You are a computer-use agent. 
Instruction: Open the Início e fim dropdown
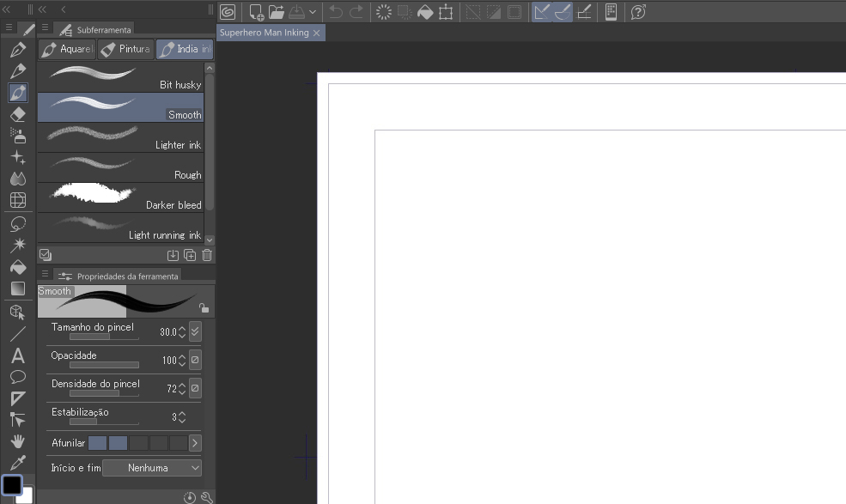[152, 468]
